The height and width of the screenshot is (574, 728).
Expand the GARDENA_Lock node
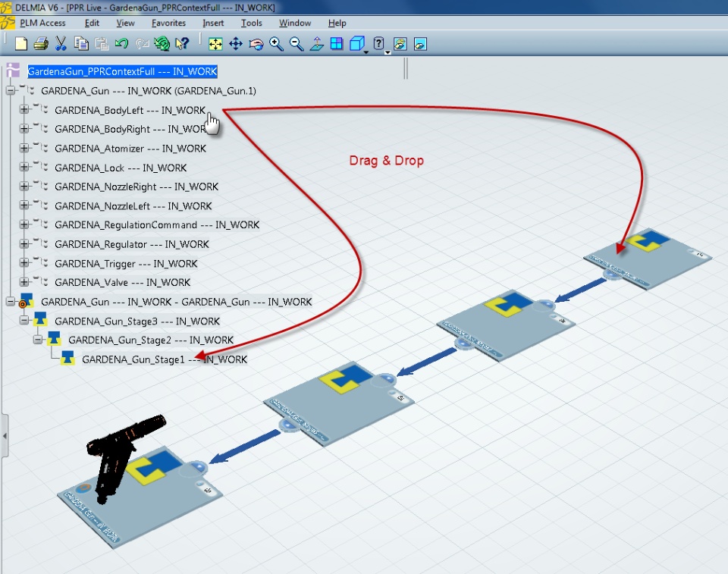[24, 167]
